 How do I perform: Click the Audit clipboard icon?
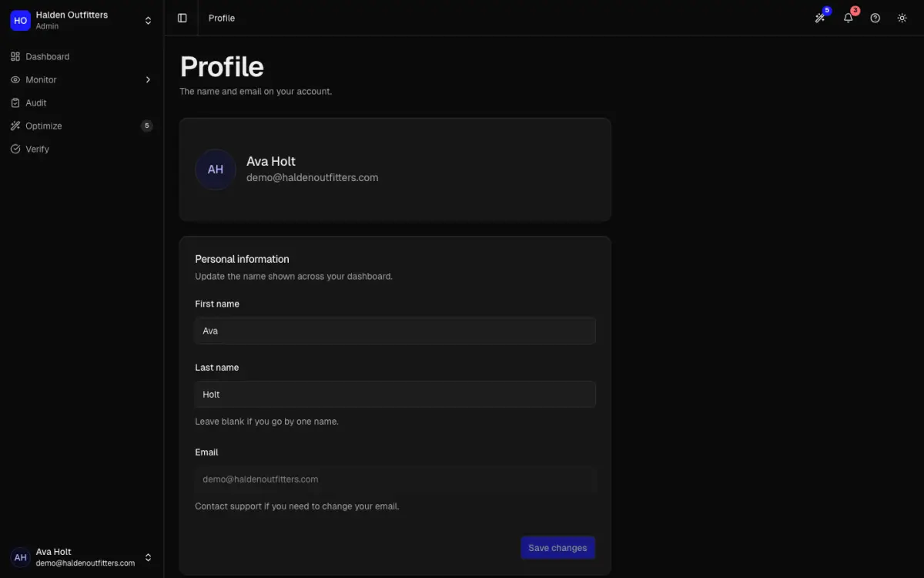click(x=15, y=102)
